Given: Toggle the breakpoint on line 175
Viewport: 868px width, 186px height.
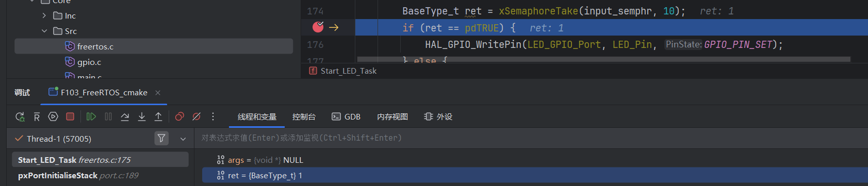Looking at the screenshot, I should point(318,27).
